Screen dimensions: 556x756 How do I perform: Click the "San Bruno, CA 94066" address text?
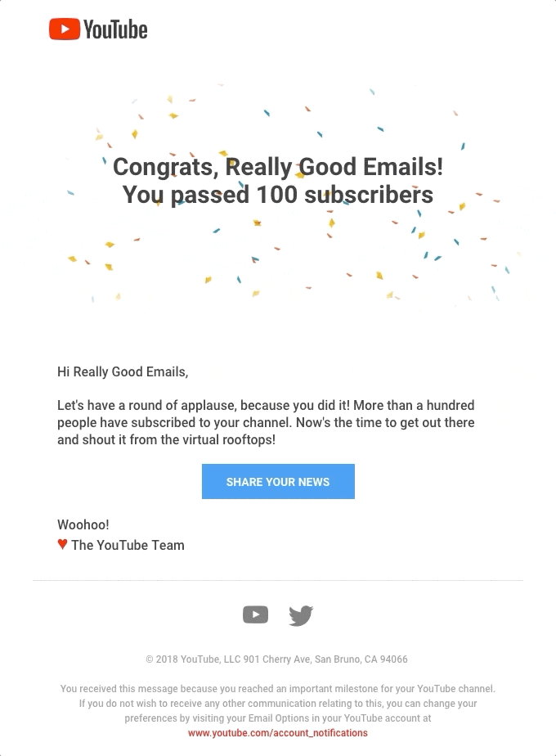point(361,659)
